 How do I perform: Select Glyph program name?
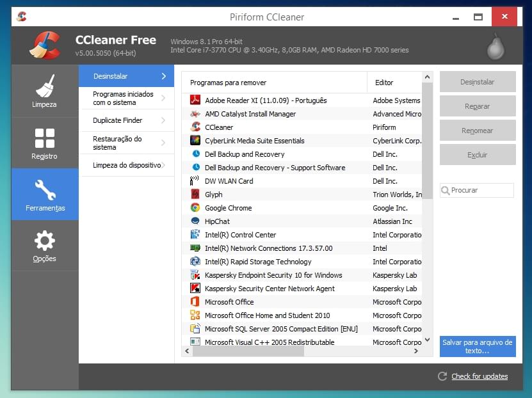[213, 195]
